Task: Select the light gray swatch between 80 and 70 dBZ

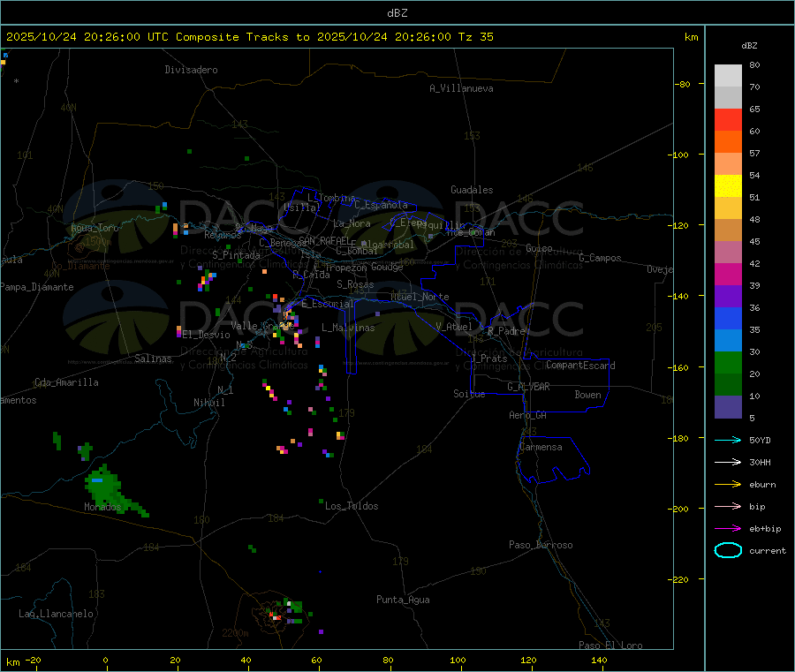Action: (x=728, y=76)
